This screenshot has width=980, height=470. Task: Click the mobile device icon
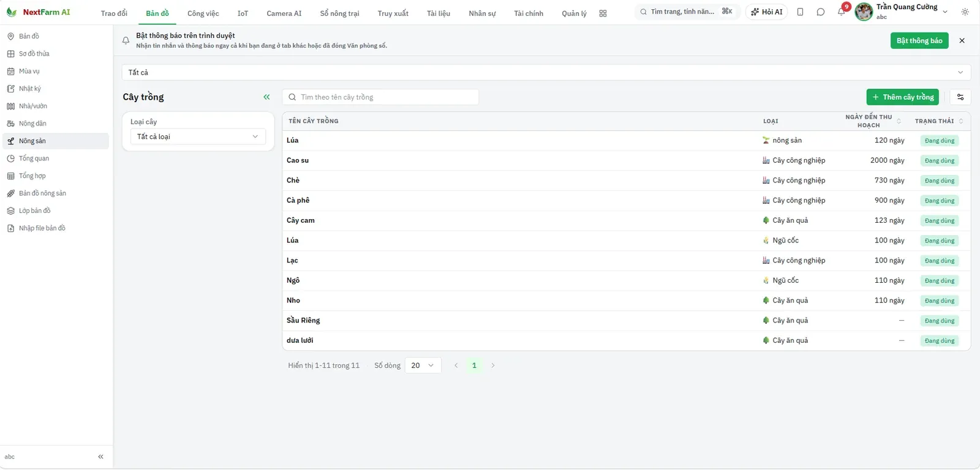point(800,12)
